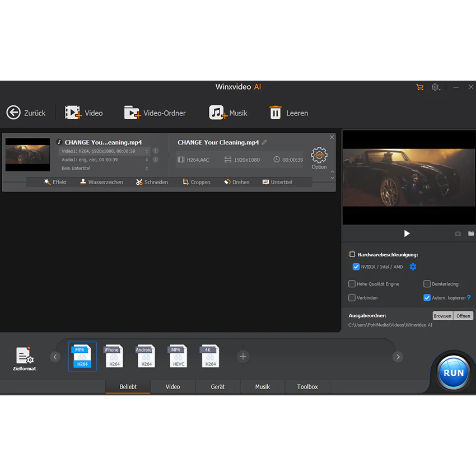The width and height of the screenshot is (476, 476).
Task: Enable the Hohe Qualität Engine checkbox
Action: point(352,284)
